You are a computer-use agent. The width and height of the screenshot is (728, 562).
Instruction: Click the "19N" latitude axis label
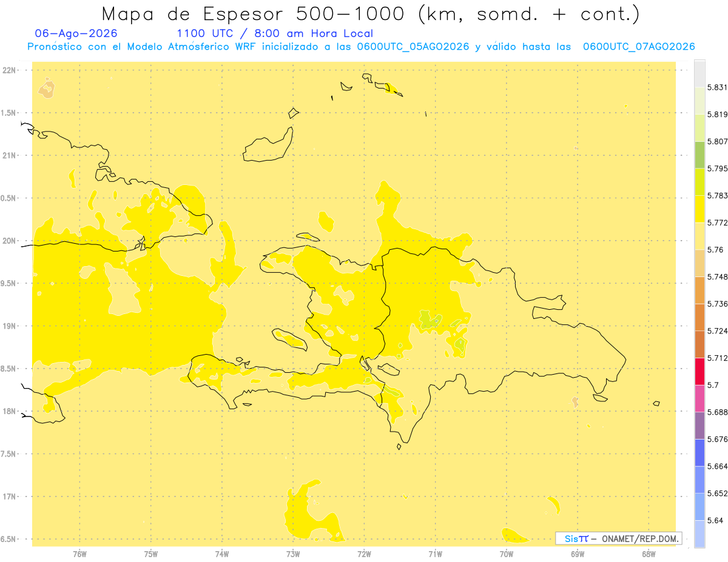10,326
